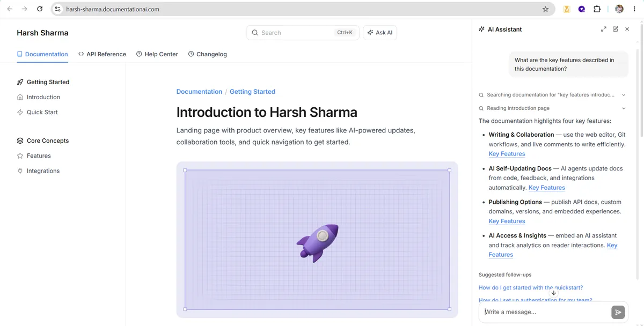Click the rocket hero image
Image resolution: width=644 pixels, height=326 pixels.
(317, 240)
